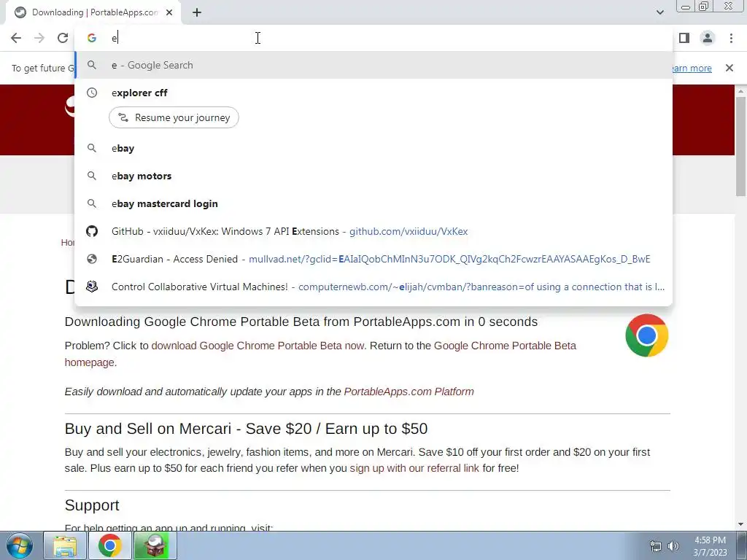Viewport: 747px width, 560px height.
Task: Toggle the browser side panel icon
Action: tap(684, 38)
